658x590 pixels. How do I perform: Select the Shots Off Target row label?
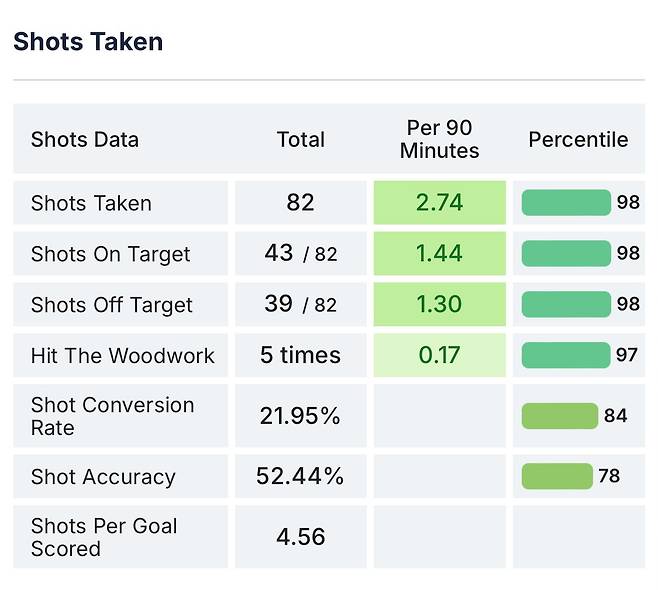pos(111,305)
